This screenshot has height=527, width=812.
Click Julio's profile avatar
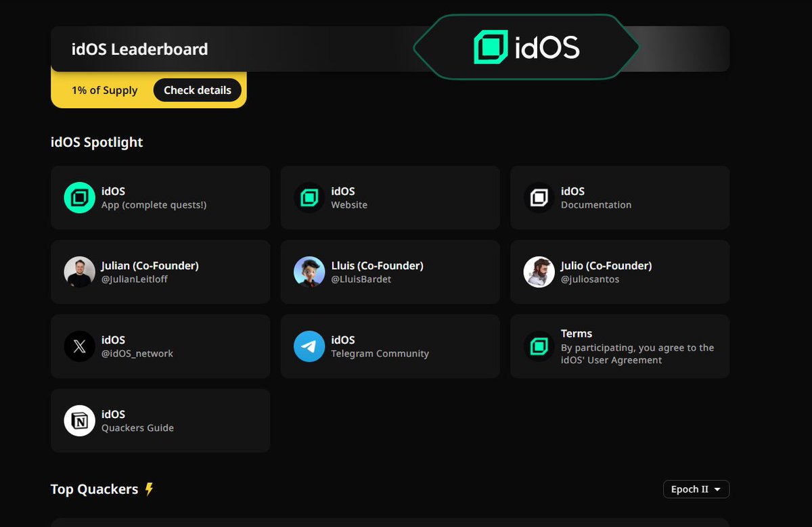click(539, 272)
